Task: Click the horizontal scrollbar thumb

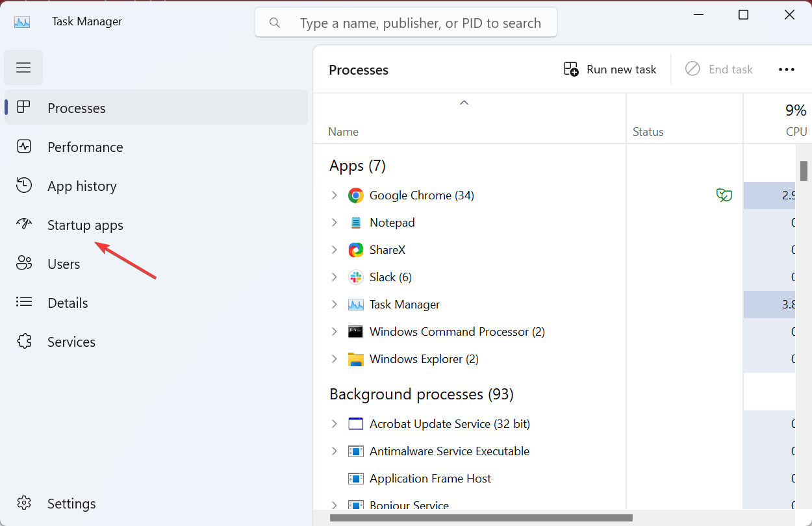Action: coord(481,518)
